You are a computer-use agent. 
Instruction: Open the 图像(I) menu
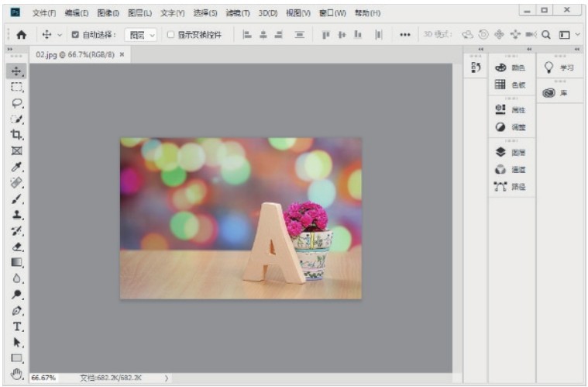[108, 13]
